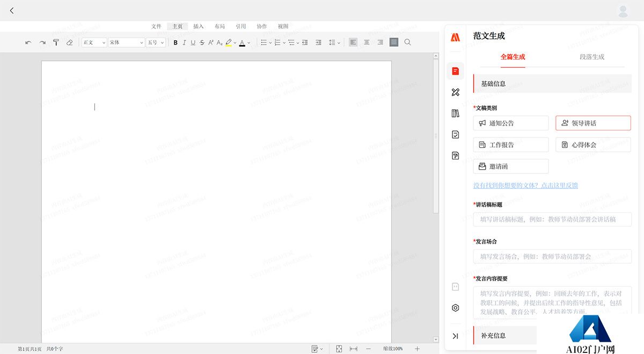Click the font color A swatch

coord(242,42)
